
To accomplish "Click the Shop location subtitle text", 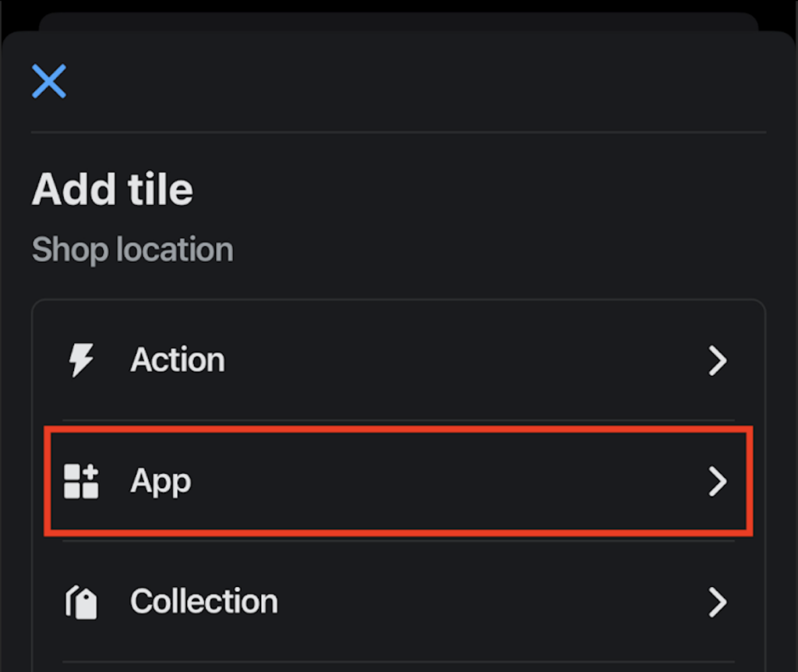I will tap(132, 249).
